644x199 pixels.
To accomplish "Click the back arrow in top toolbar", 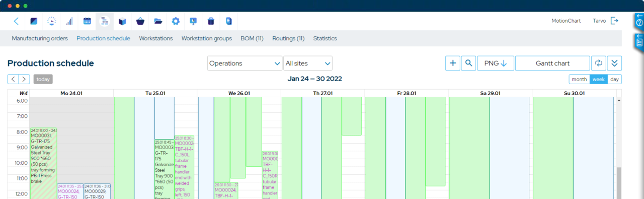I will [x=17, y=21].
